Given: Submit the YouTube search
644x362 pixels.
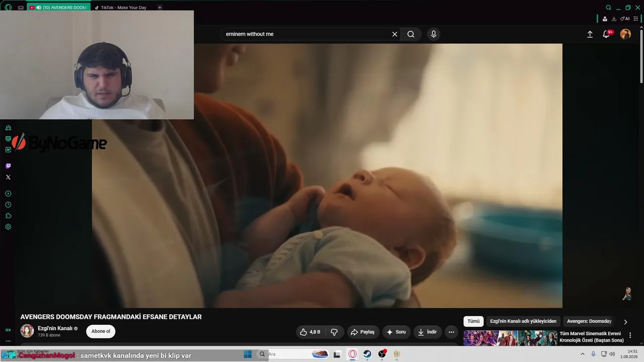Looking at the screenshot, I should coord(411,34).
